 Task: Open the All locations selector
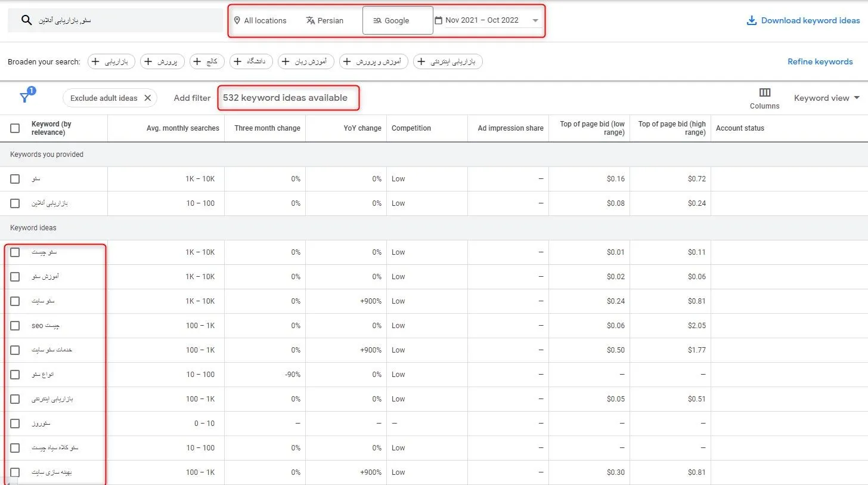(x=260, y=20)
